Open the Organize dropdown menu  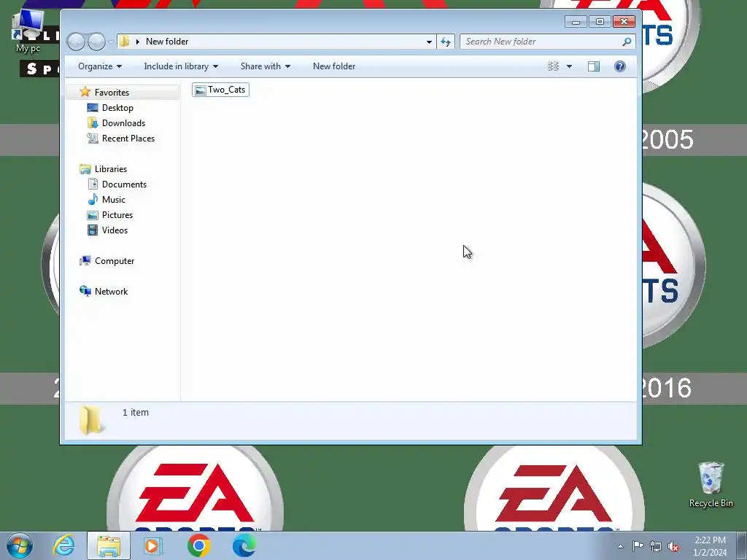pos(100,66)
